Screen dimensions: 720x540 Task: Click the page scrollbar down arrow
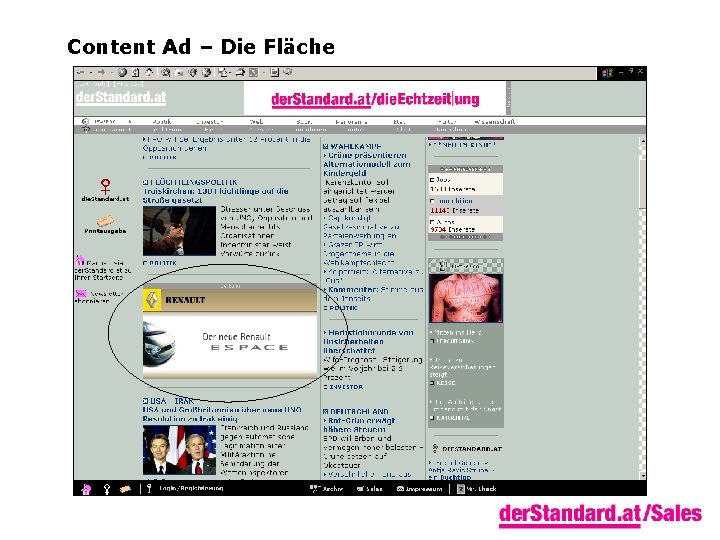click(643, 476)
